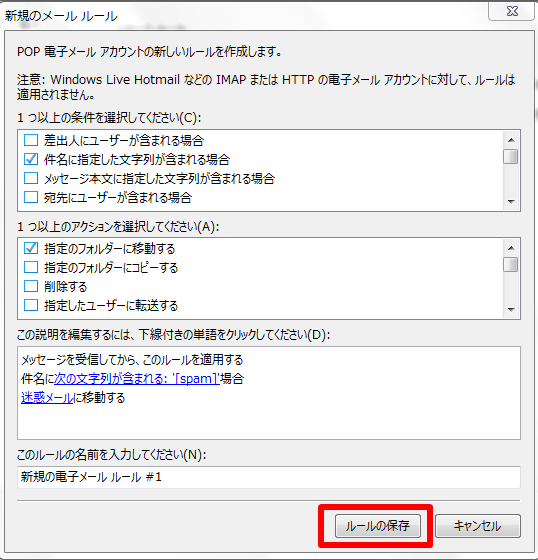Click conditions list scroll up arrow
The image size is (538, 560).
pyautogui.click(x=511, y=140)
